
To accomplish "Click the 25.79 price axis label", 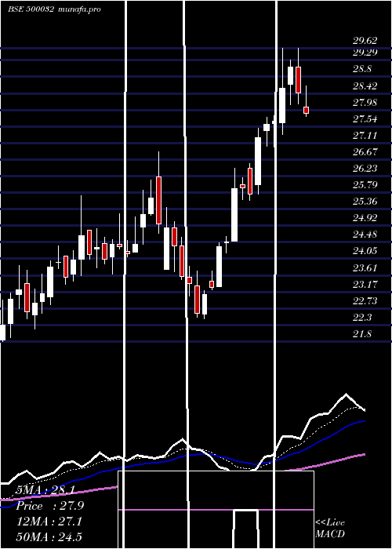I will [x=365, y=184].
